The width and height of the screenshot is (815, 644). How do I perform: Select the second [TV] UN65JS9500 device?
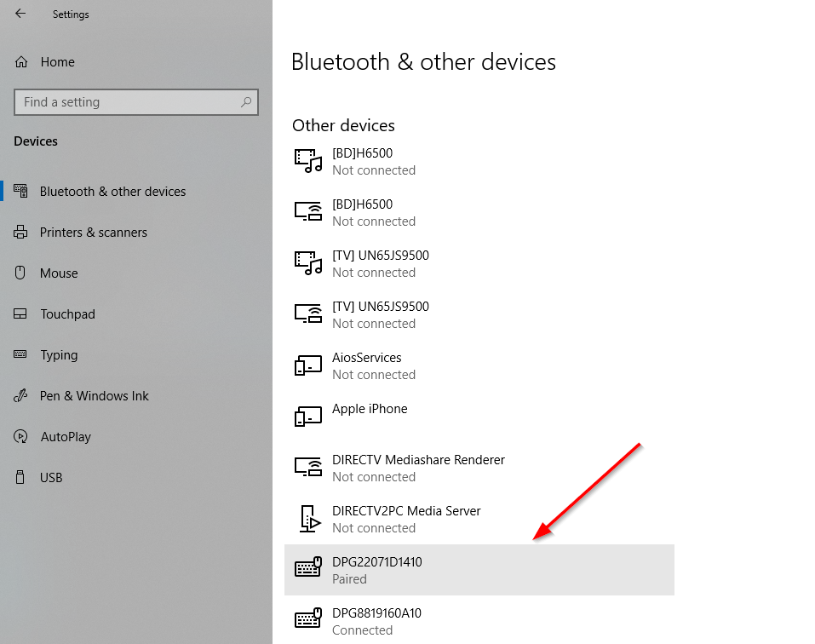pyautogui.click(x=380, y=314)
